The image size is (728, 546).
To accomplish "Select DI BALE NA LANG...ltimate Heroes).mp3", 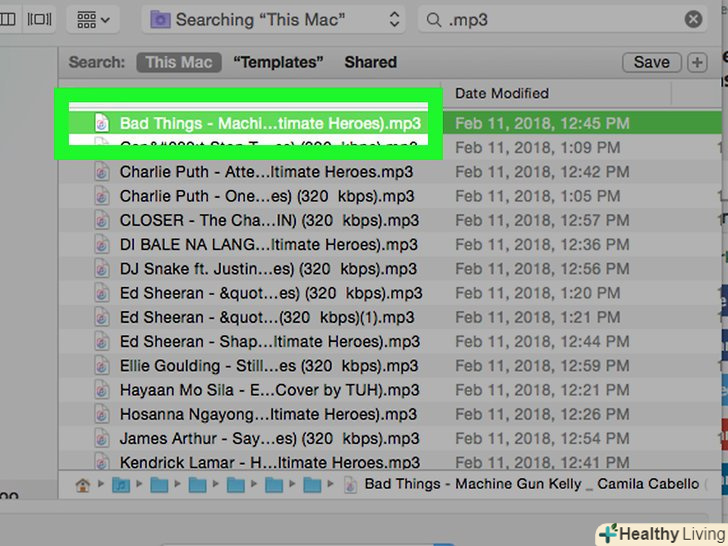I will pos(269,245).
